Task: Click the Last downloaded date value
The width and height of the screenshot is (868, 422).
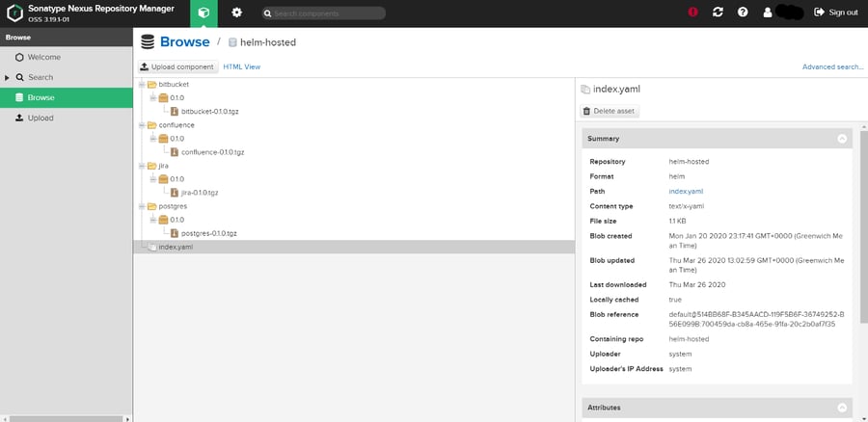Action: 697,285
